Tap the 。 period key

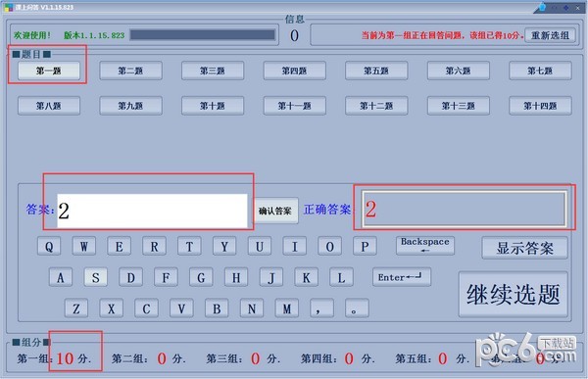point(357,308)
